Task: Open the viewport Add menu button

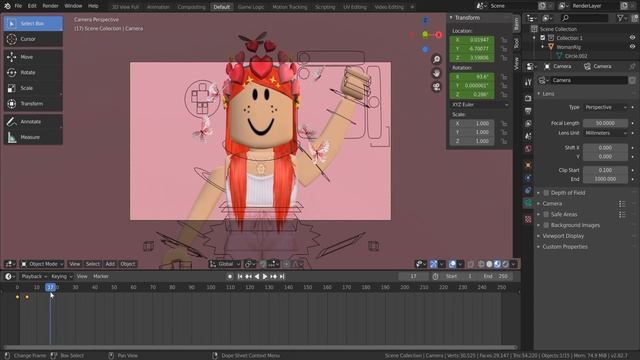Action: tap(110, 264)
